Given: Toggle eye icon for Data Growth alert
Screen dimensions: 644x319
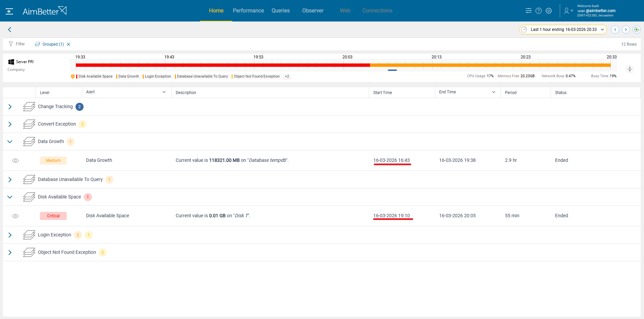Looking at the screenshot, I should pyautogui.click(x=15, y=161).
